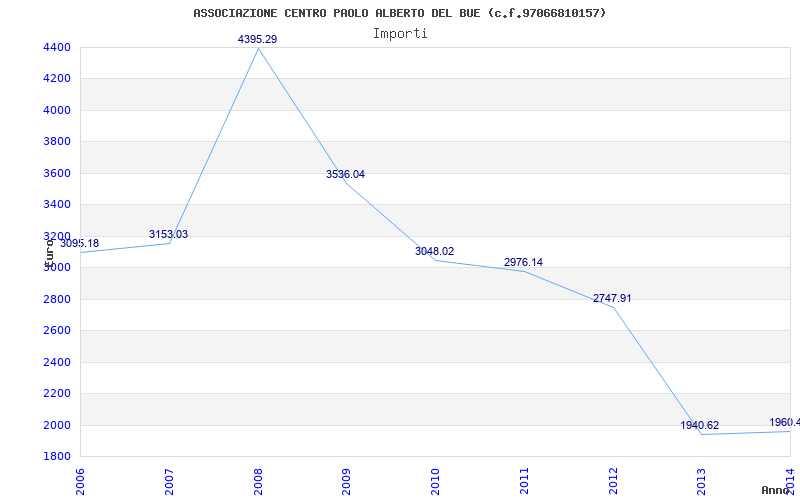Select the 3536.04 data label
This screenshot has width=800, height=500.
(345, 174)
